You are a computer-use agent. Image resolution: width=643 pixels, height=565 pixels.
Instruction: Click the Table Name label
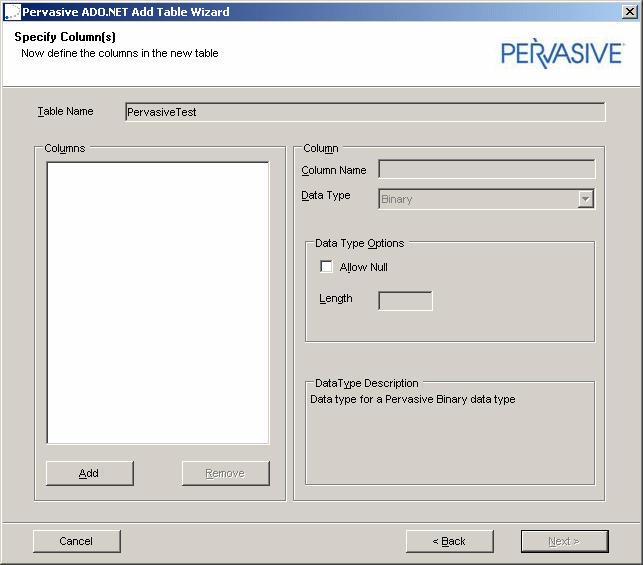66,112
